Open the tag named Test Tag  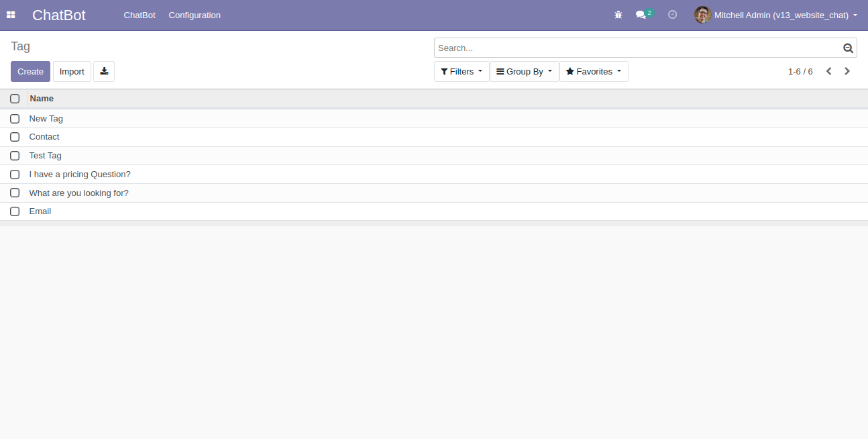(45, 155)
